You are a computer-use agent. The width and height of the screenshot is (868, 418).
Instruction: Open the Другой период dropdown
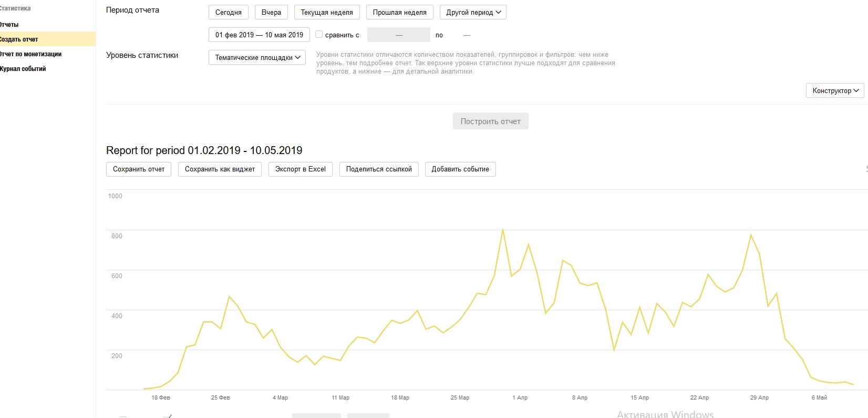point(473,12)
